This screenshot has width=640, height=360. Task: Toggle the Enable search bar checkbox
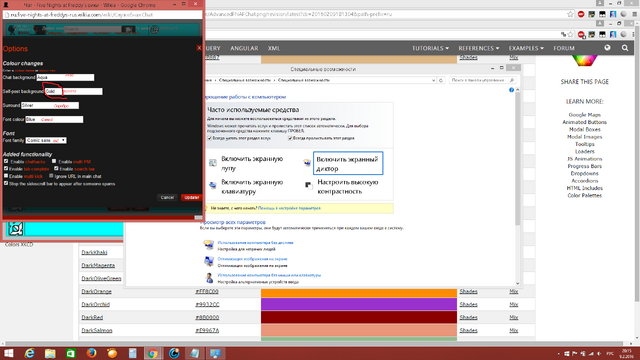56,168
